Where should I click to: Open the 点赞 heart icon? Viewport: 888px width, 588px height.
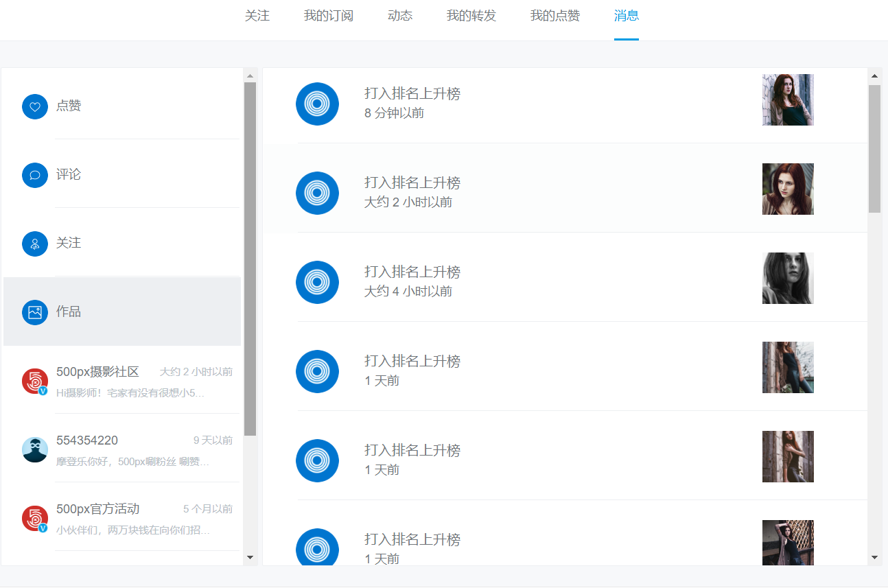(35, 106)
